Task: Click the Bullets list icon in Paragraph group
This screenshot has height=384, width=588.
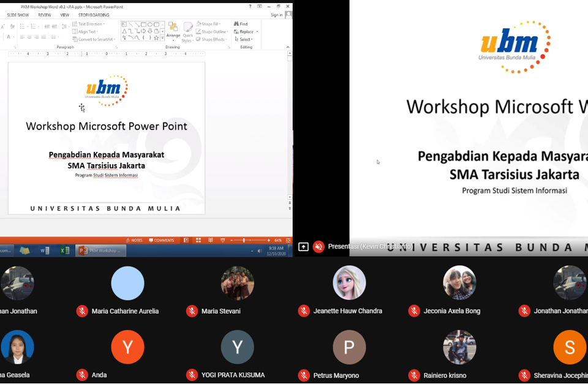Action: point(22,26)
